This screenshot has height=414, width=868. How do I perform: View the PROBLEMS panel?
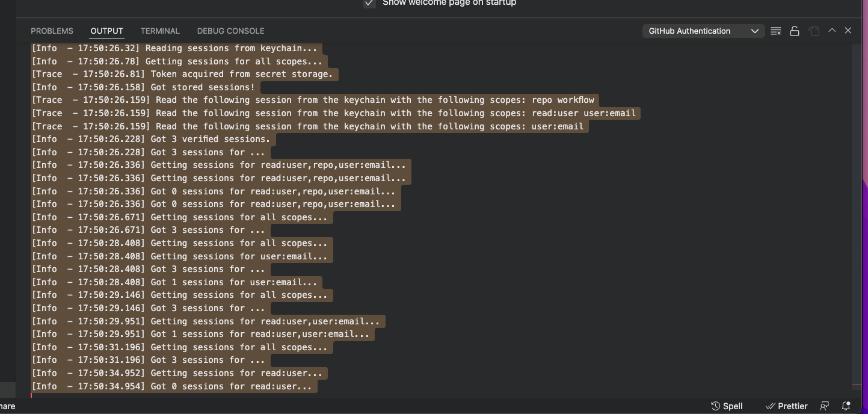pos(52,31)
